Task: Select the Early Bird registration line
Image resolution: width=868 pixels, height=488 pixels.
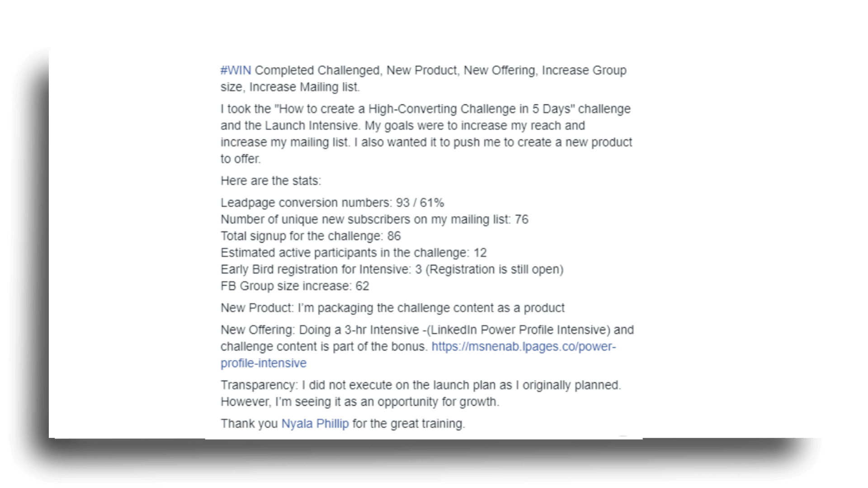Action: click(x=392, y=270)
